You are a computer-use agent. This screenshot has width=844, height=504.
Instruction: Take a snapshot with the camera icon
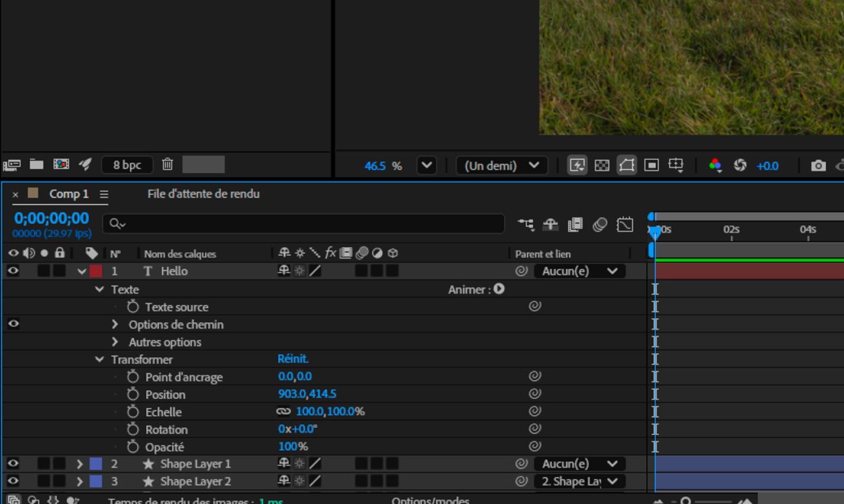(x=818, y=166)
